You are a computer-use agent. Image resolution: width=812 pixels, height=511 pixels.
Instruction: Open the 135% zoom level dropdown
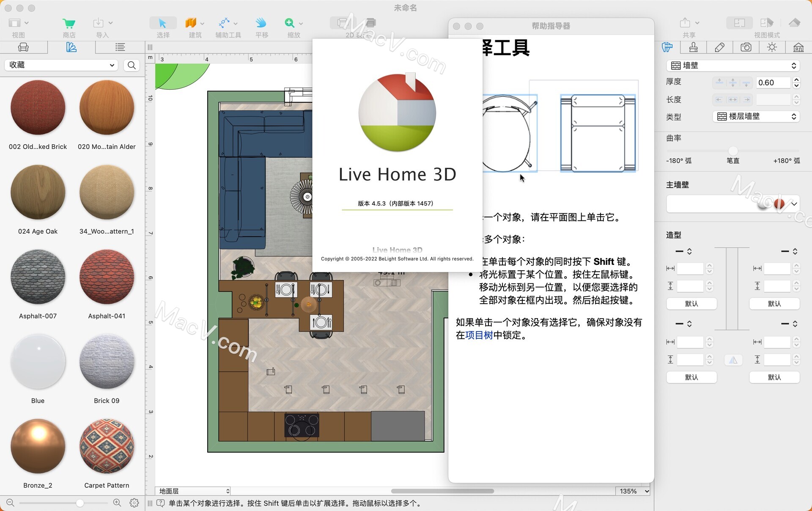click(633, 491)
